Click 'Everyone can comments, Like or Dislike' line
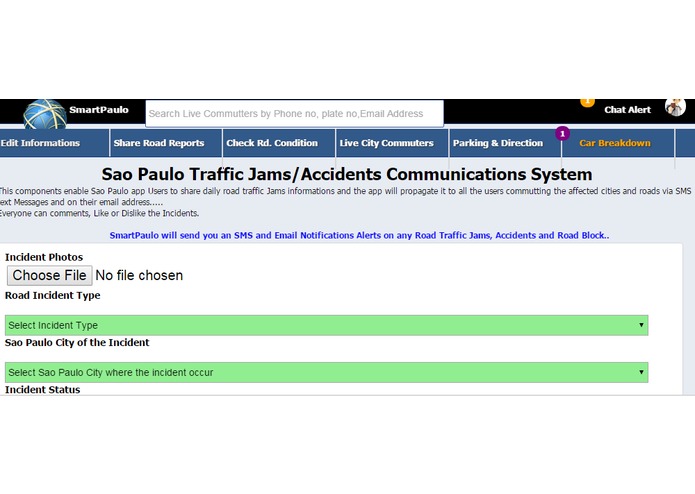The image size is (695, 494). (99, 213)
